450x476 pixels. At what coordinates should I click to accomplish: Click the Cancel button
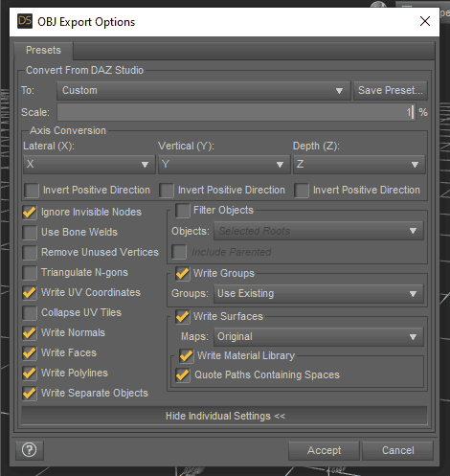[x=398, y=450]
